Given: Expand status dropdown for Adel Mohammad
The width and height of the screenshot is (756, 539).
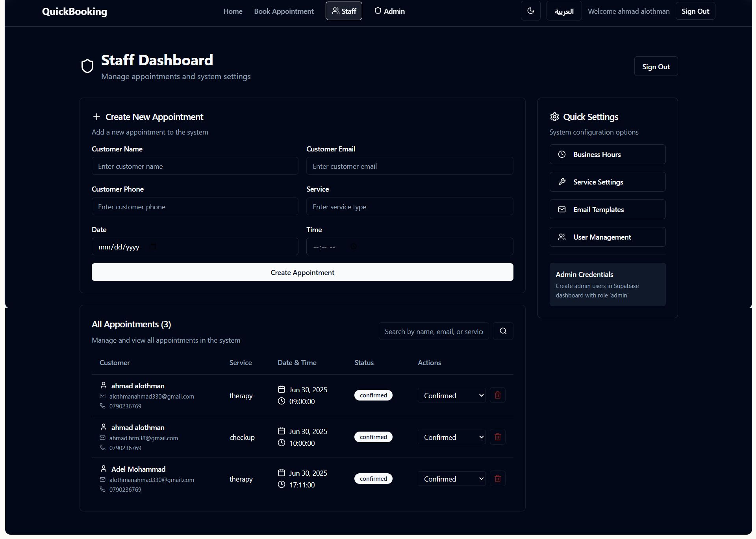Looking at the screenshot, I should (451, 479).
